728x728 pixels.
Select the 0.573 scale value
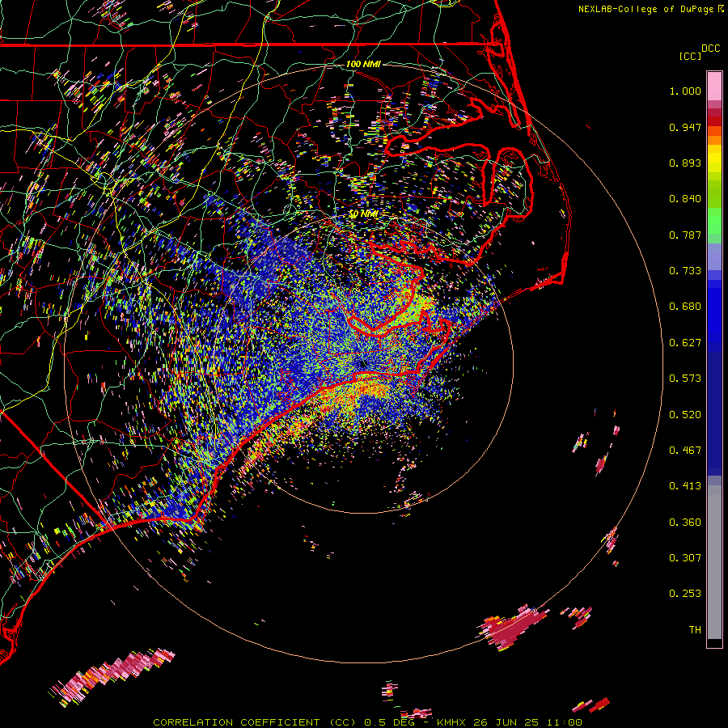coord(685,379)
